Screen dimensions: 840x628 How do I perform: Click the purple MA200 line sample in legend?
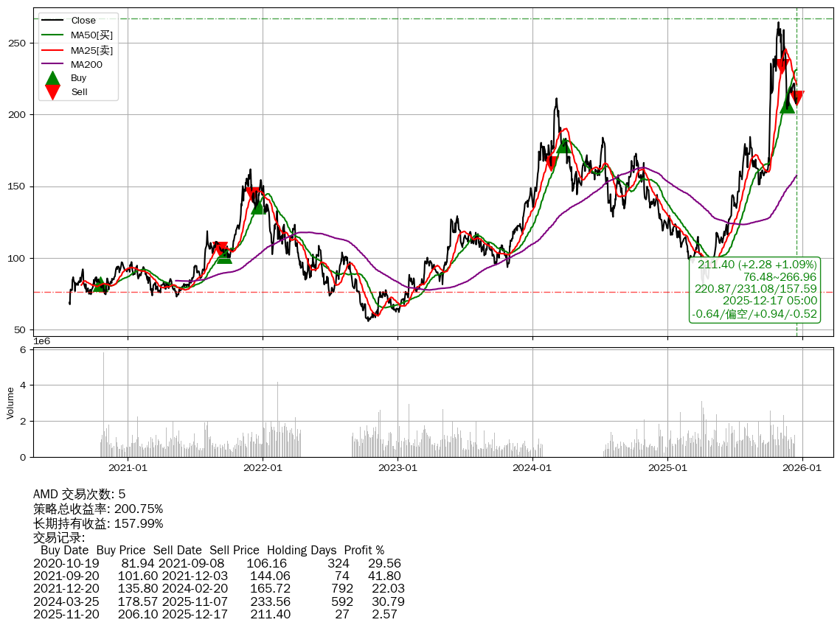pos(52,64)
